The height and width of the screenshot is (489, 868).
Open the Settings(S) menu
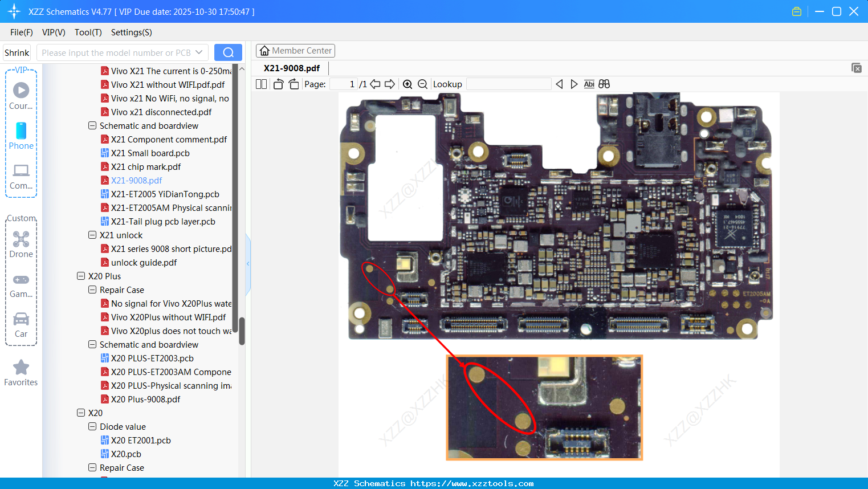click(132, 32)
